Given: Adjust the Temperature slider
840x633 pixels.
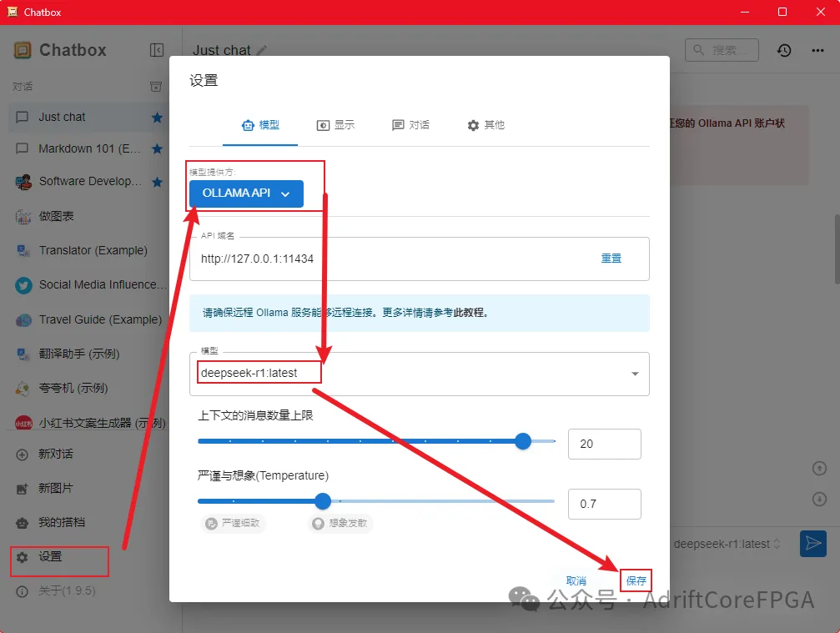Looking at the screenshot, I should click(376, 501).
